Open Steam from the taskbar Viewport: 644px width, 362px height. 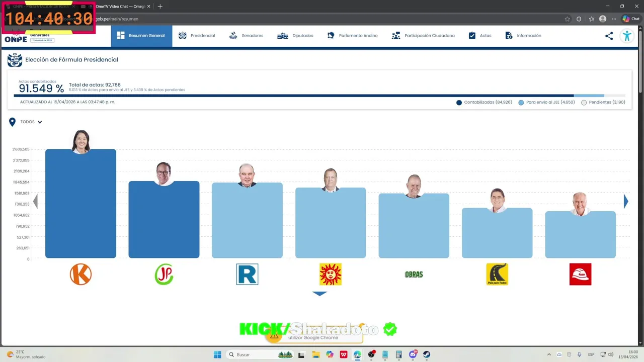(427, 354)
